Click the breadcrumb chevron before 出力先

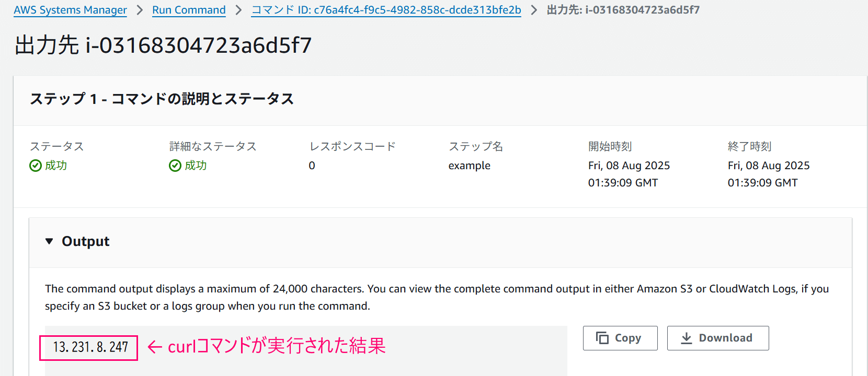[x=534, y=10]
